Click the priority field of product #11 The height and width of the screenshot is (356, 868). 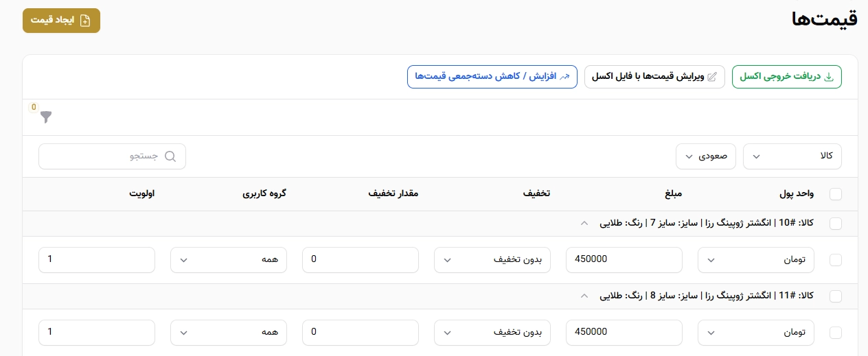coord(97,333)
